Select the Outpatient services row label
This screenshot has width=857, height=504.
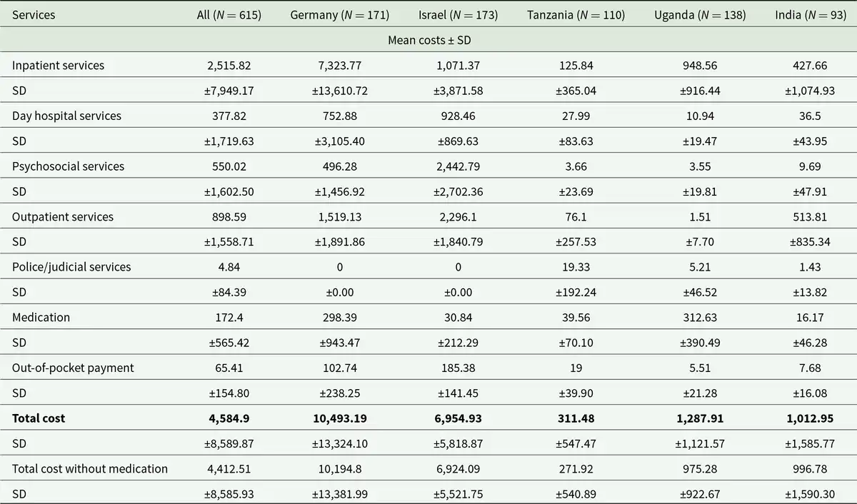pos(63,217)
